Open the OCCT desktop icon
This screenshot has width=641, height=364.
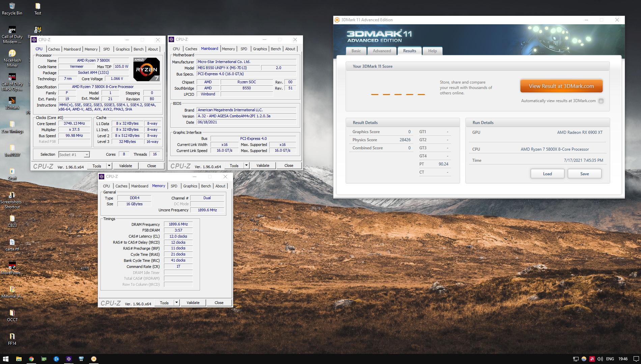click(12, 315)
